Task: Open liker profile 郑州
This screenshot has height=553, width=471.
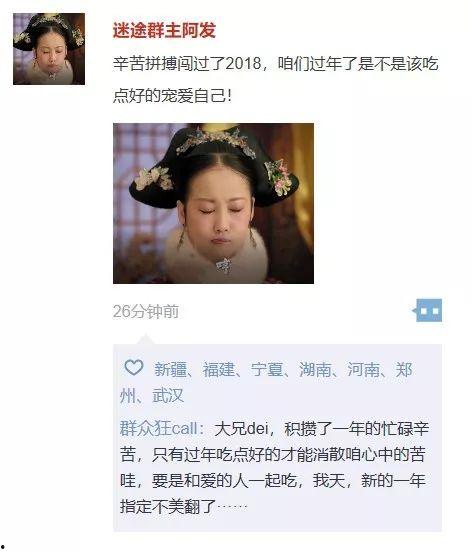Action: (x=404, y=369)
